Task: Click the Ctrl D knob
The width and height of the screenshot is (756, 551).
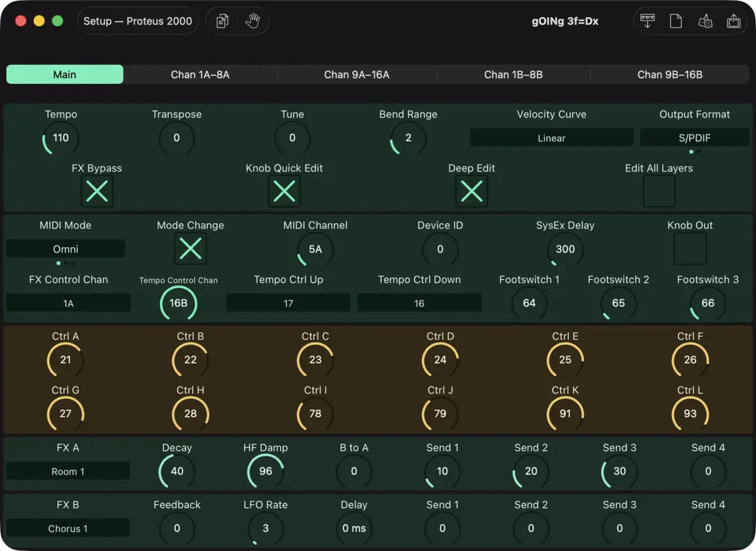Action: 440,360
